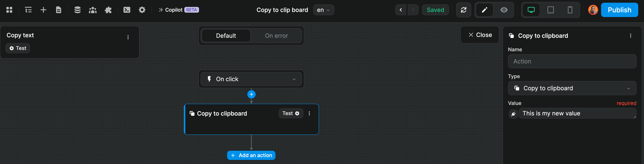Open the users collaboration panel
Image resolution: width=644 pixels, height=164 pixels.
pos(93,10)
